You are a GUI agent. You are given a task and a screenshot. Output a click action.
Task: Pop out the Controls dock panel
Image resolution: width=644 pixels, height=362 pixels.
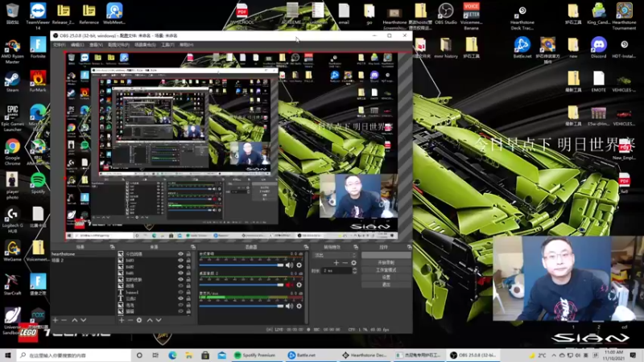pyautogui.click(x=409, y=247)
